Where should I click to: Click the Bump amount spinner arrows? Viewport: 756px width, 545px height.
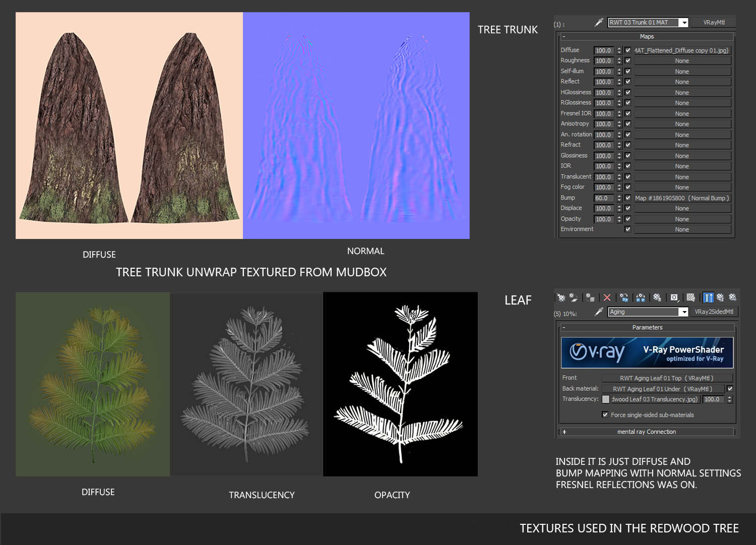619,198
